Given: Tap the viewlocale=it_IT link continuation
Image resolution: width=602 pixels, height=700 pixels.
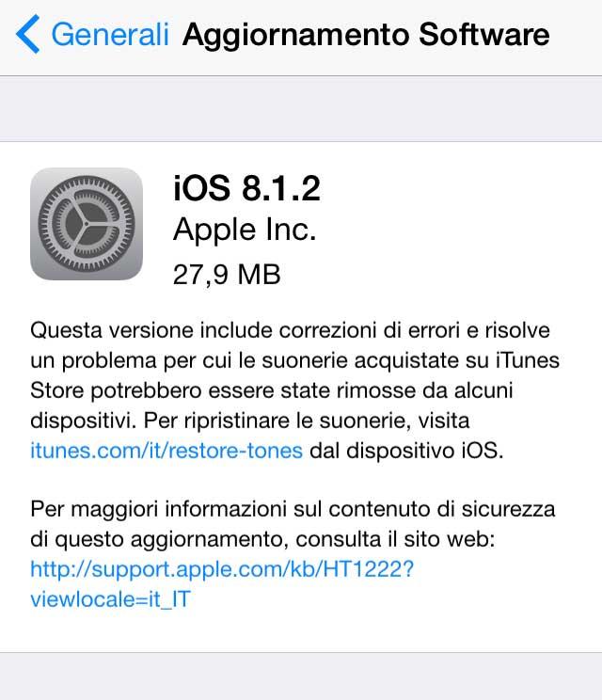Looking at the screenshot, I should pos(111,599).
